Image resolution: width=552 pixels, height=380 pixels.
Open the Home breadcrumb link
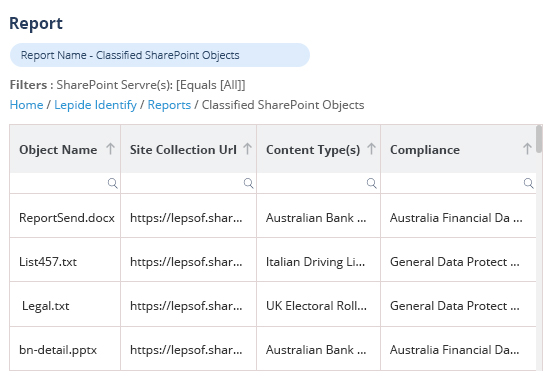pos(26,105)
